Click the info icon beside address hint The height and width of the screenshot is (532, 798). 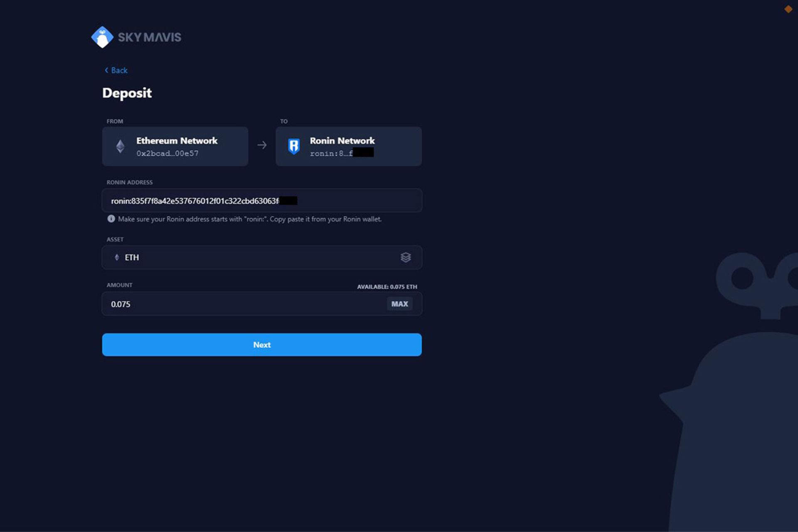[111, 219]
